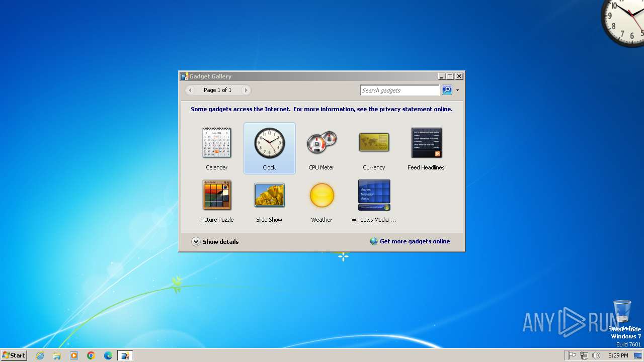Minimize the Gadget Gallery window
The image size is (644, 362).
(442, 76)
